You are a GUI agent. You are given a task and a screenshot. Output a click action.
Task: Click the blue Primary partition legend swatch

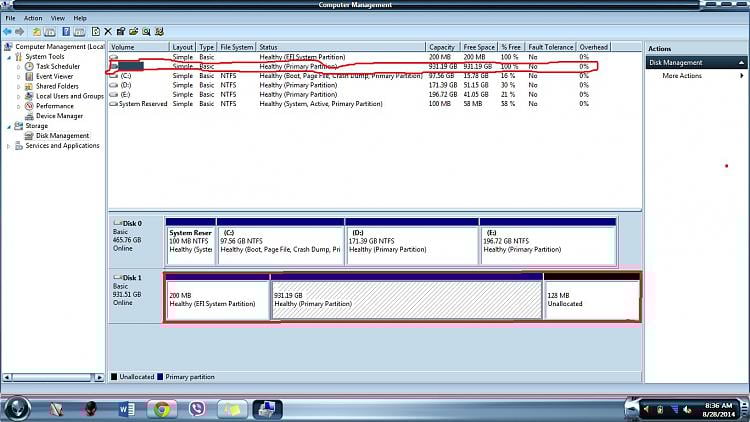tap(160, 377)
